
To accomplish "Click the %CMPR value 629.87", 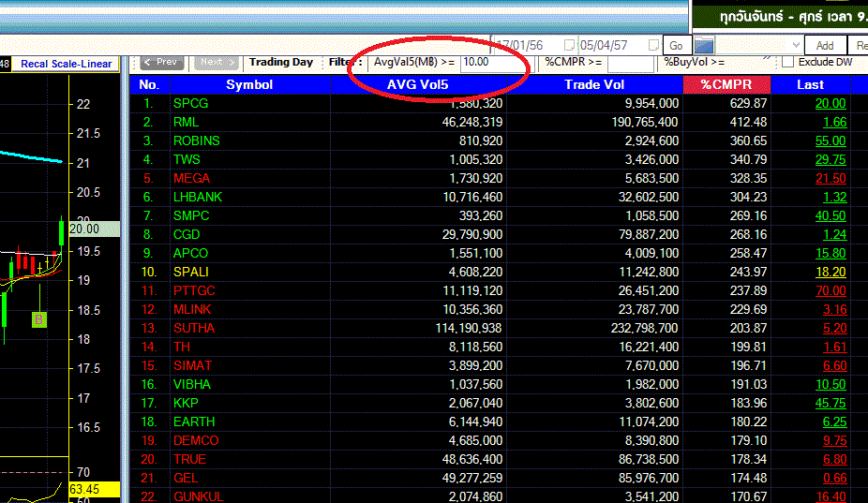I will click(748, 103).
